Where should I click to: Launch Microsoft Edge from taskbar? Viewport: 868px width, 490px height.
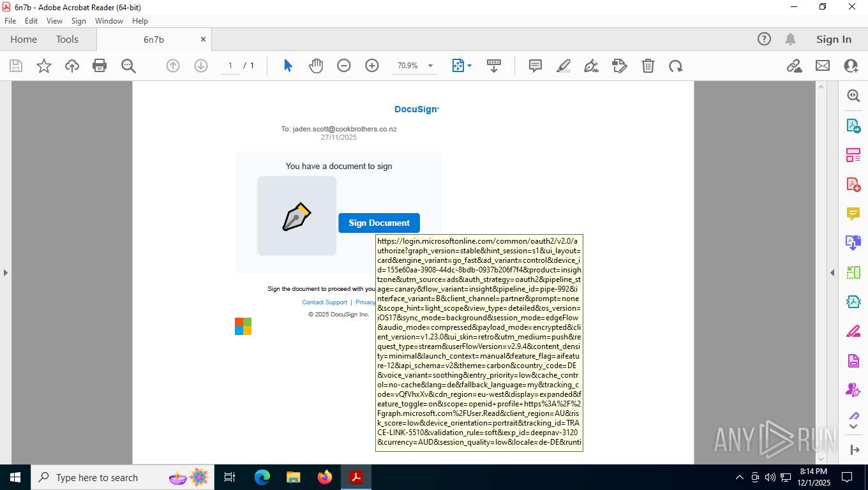pyautogui.click(x=262, y=477)
